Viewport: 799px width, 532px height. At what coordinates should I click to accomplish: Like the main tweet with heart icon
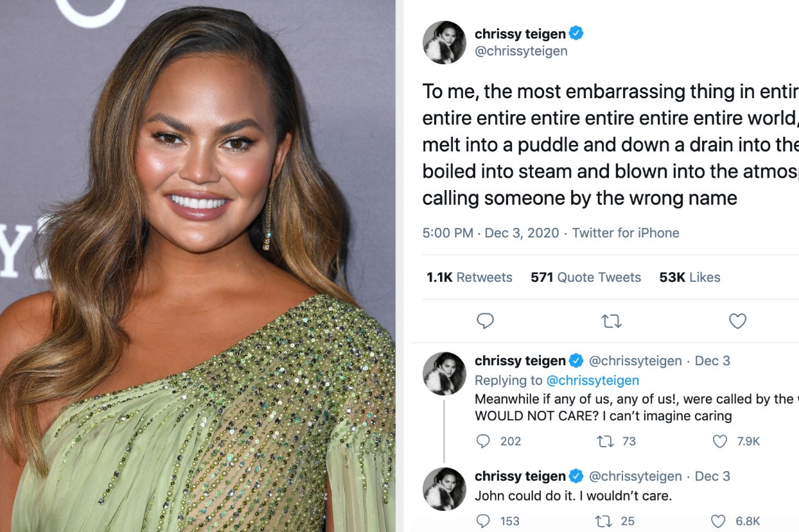[737, 320]
